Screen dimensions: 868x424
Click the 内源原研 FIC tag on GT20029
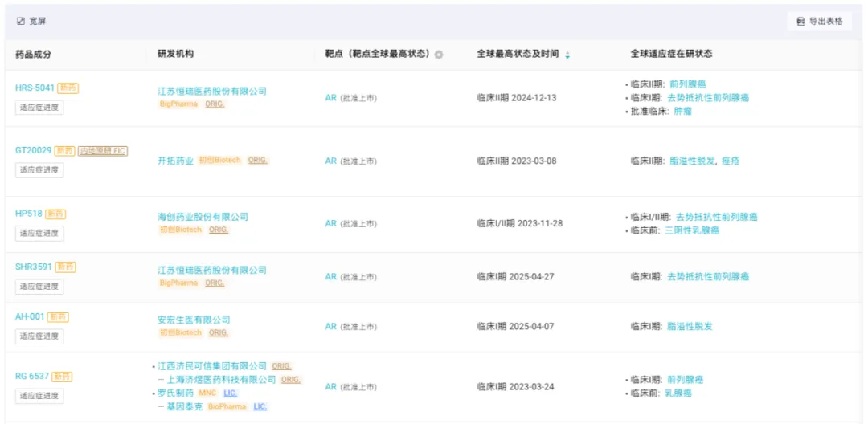103,151
